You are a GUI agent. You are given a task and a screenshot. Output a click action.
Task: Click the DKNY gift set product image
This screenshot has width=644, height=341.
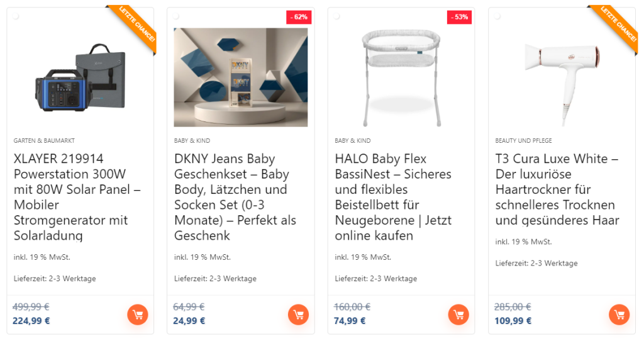(x=241, y=77)
